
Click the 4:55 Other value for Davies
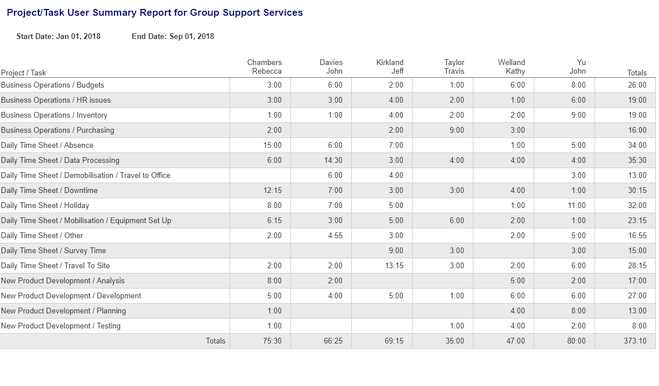point(335,235)
